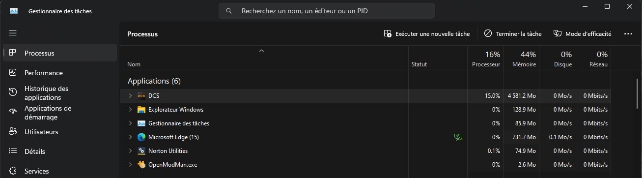Select Norton Utilities row text
This screenshot has width=644, height=178.
(x=168, y=151)
